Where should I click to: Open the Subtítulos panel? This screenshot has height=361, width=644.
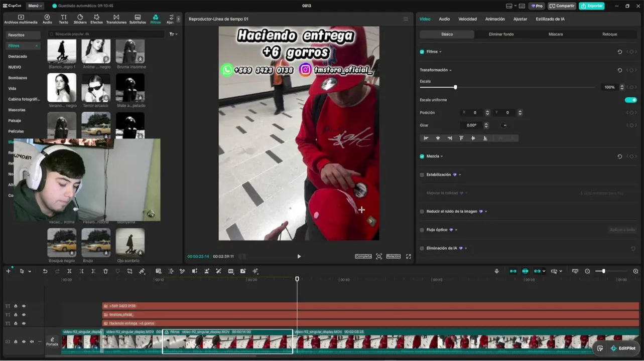coord(138,19)
